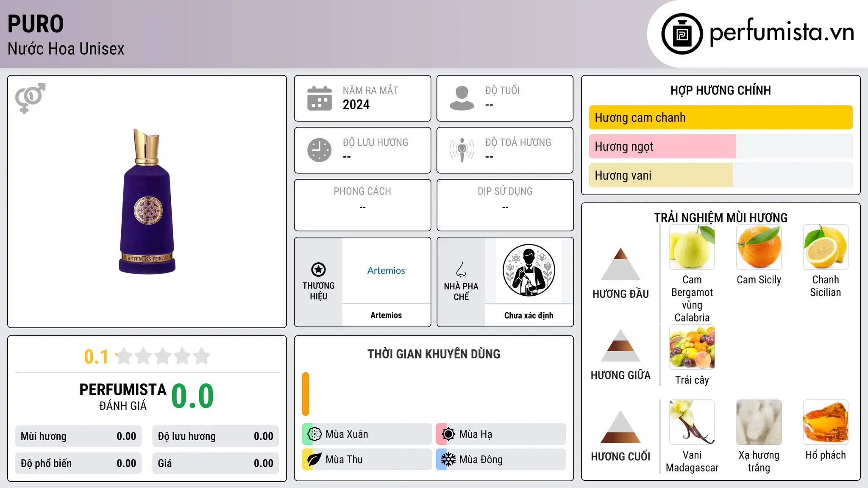Click the five-star rating icons

(163, 356)
